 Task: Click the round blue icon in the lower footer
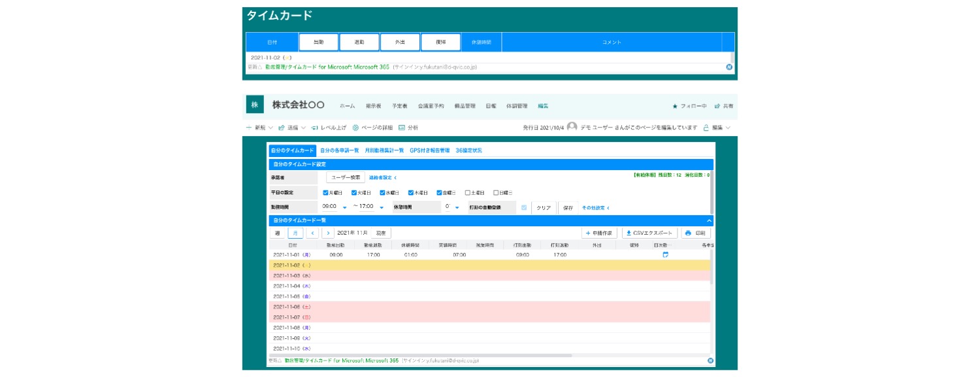pos(710,360)
